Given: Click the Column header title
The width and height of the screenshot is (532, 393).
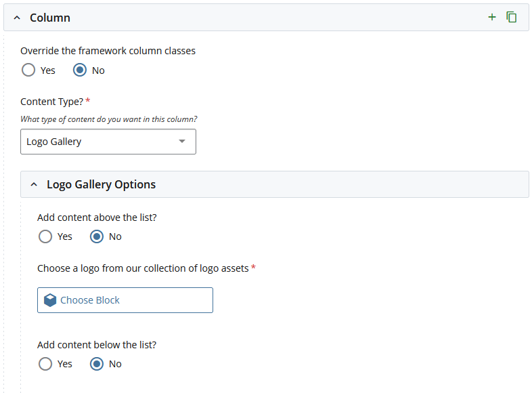Looking at the screenshot, I should tap(50, 18).
